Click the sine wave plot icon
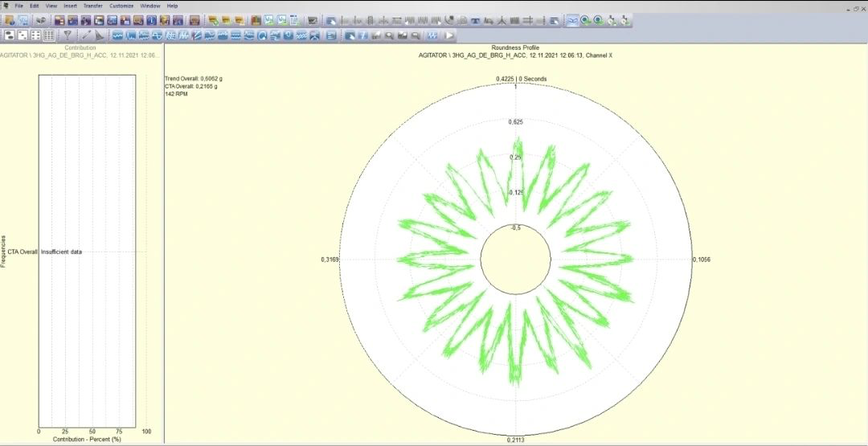Image resolution: width=868 pixels, height=446 pixels. pyautogui.click(x=157, y=35)
